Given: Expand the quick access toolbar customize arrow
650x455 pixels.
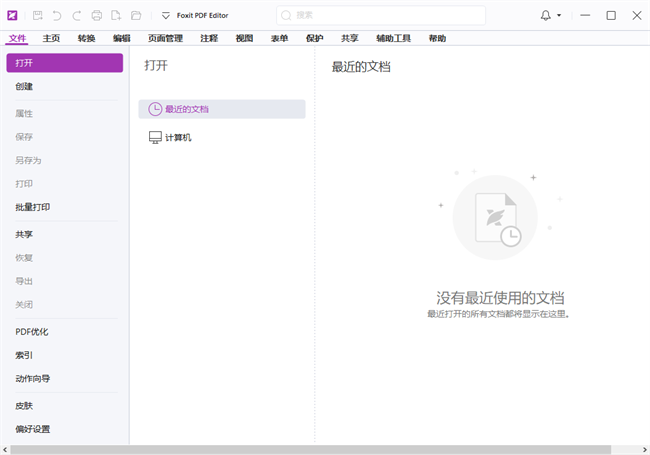Looking at the screenshot, I should pyautogui.click(x=166, y=16).
